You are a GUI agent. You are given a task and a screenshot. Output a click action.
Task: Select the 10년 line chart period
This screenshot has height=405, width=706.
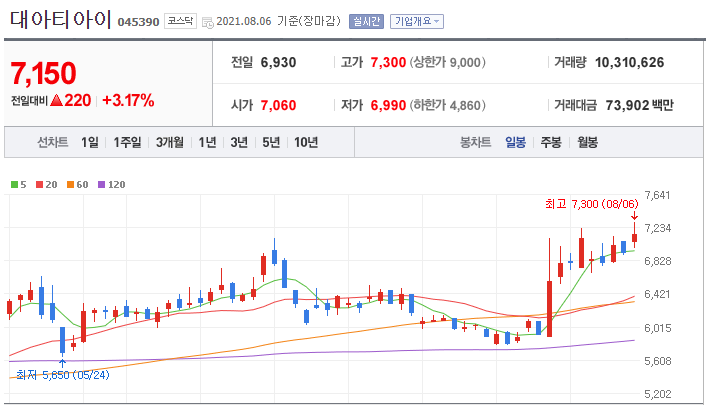306,142
